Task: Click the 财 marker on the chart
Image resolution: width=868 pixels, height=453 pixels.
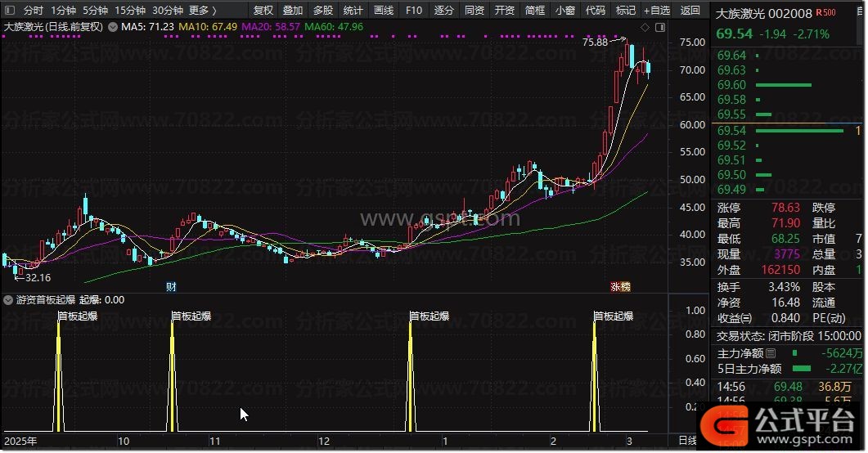Action: click(171, 286)
